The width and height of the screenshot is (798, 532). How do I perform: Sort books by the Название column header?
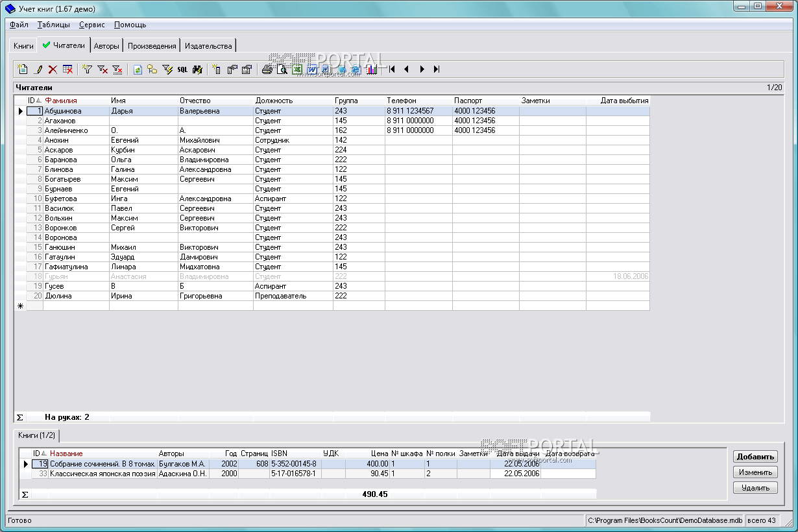point(66,453)
